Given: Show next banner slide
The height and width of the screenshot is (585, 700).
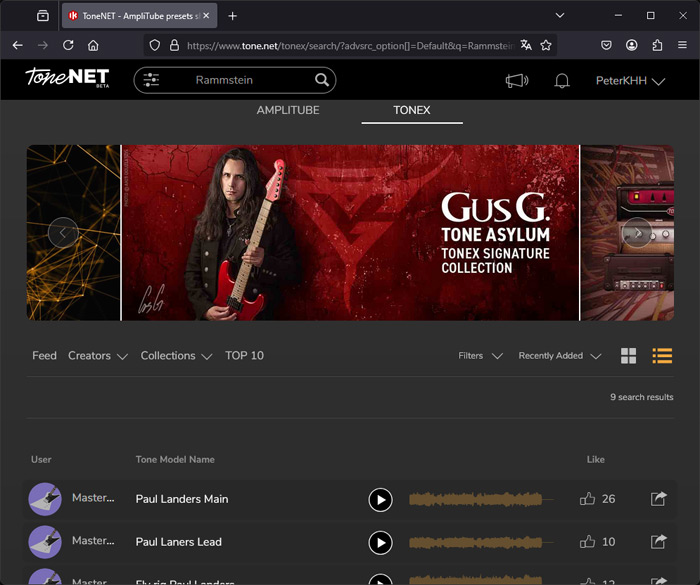Looking at the screenshot, I should tap(637, 232).
